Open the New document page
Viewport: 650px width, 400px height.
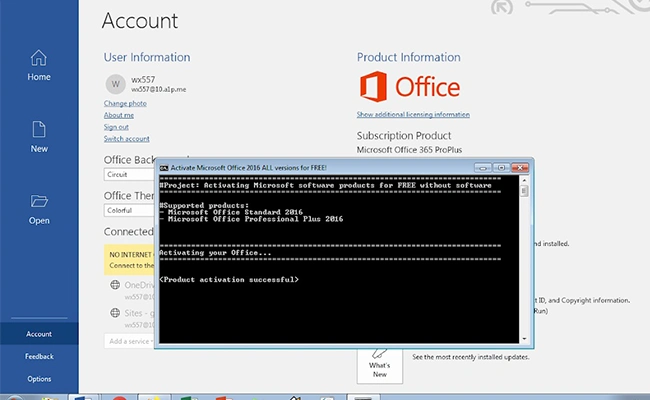39,137
